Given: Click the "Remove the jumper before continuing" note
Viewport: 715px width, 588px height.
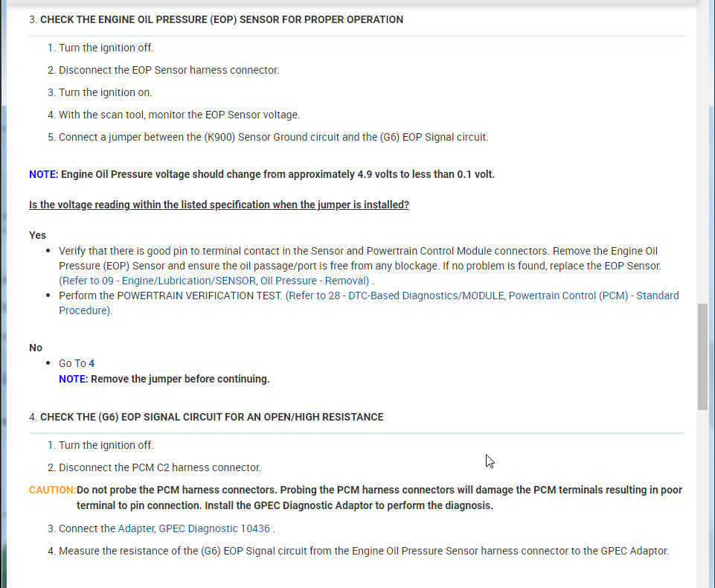Looking at the screenshot, I should coord(179,379).
